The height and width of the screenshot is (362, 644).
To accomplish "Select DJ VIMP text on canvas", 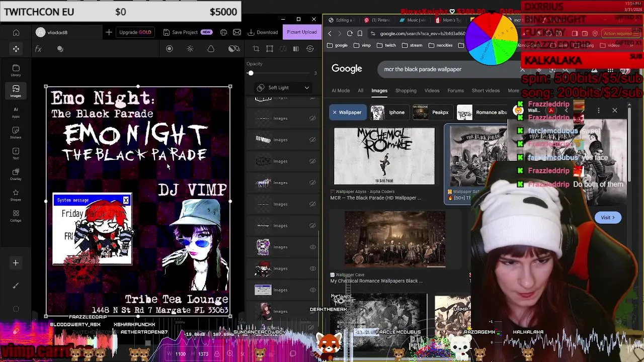I will [192, 190].
